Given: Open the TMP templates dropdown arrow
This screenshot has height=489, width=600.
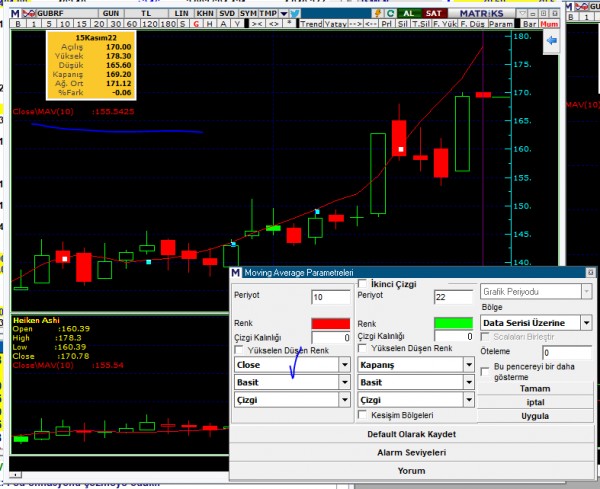Looking at the screenshot, I should (x=284, y=13).
